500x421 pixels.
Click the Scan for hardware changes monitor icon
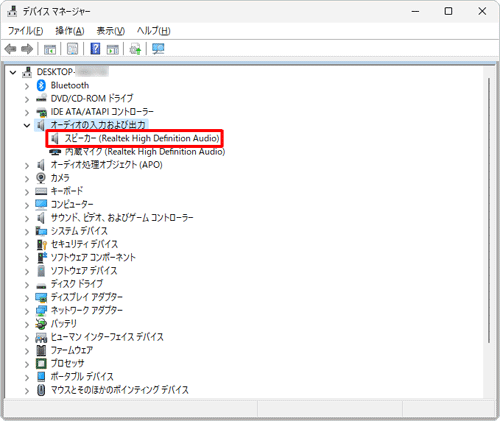(x=158, y=49)
